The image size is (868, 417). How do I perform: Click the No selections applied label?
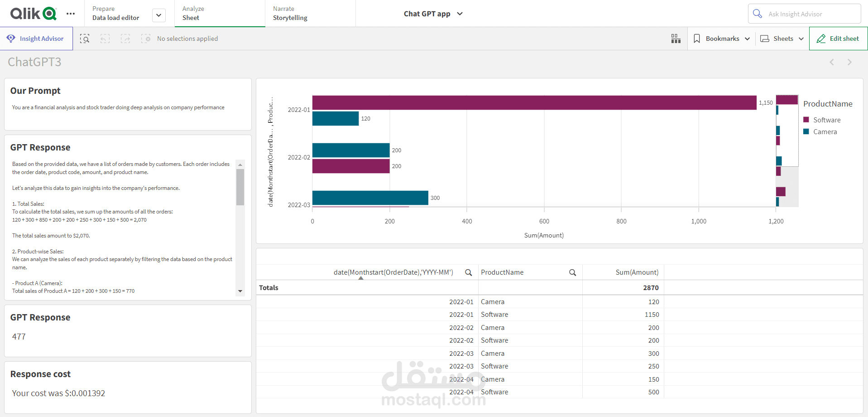pyautogui.click(x=187, y=39)
